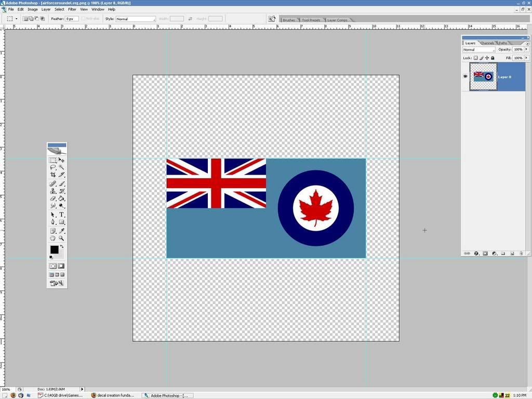Select the Paint Bucket tool

point(61,198)
